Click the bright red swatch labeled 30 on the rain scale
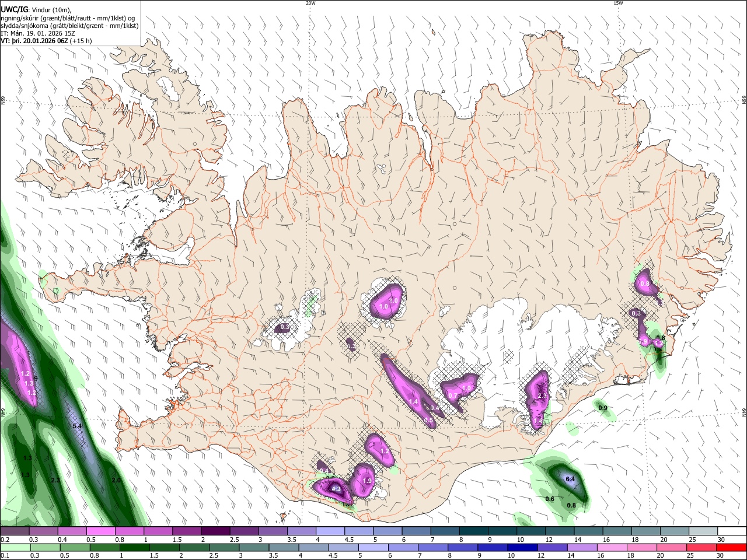 (x=731, y=547)
